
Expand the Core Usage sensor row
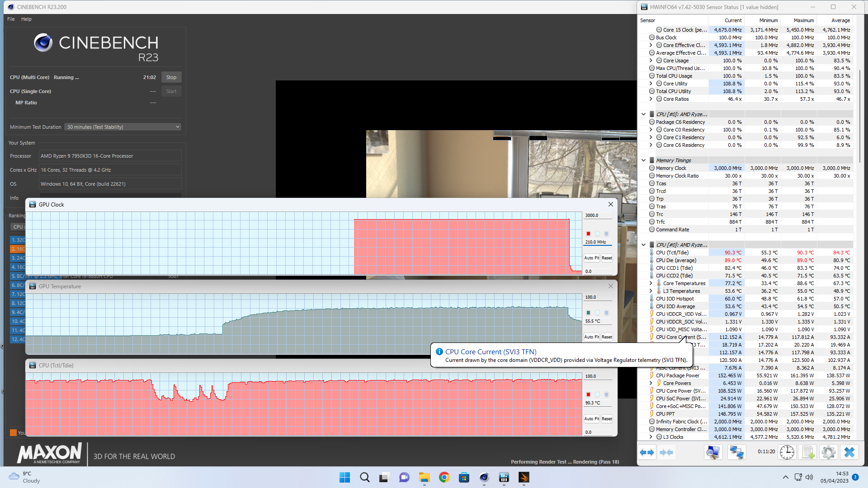[x=651, y=61]
